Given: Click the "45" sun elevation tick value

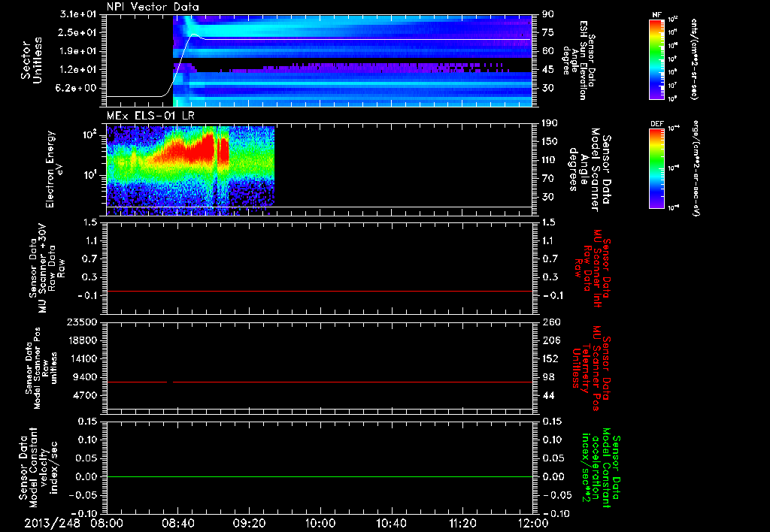Looking at the screenshot, I should (548, 70).
